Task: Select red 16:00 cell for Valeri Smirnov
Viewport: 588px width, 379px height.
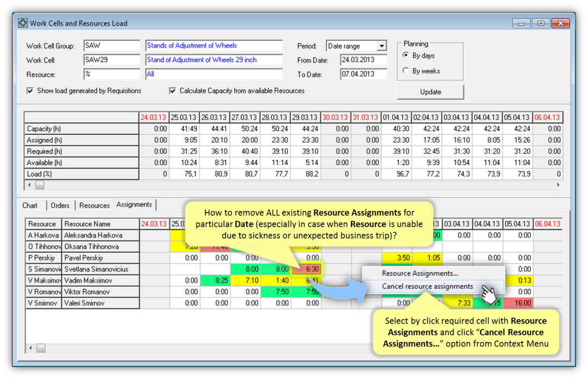Action: coord(518,303)
